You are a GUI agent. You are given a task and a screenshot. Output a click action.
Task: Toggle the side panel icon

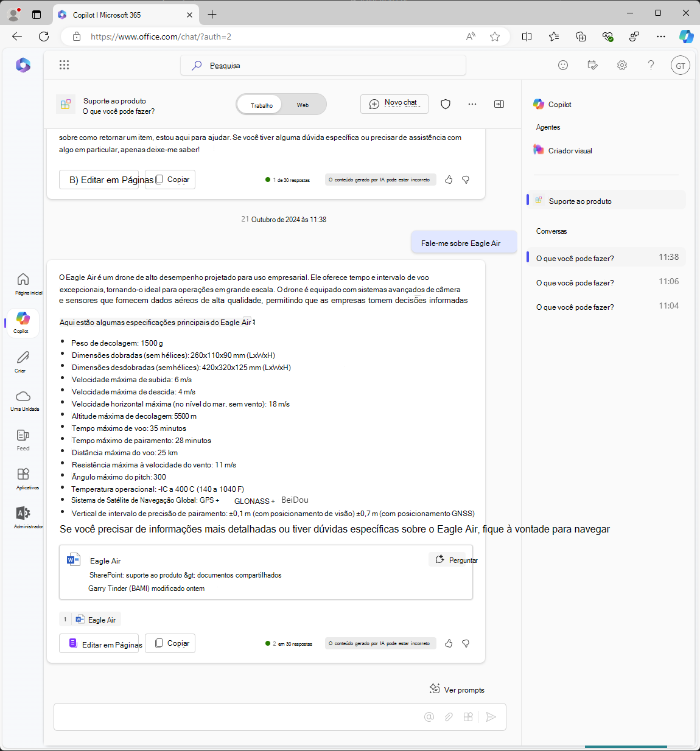[499, 104]
